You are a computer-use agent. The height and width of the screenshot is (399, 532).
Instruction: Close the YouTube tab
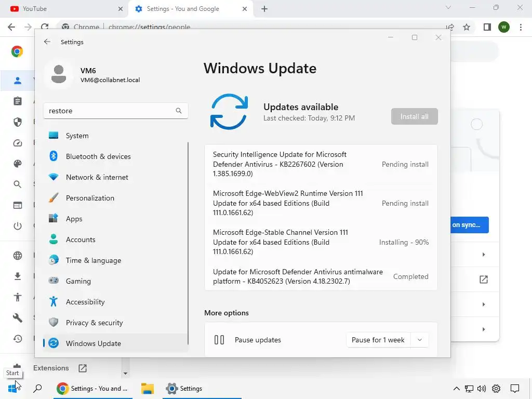point(121,9)
